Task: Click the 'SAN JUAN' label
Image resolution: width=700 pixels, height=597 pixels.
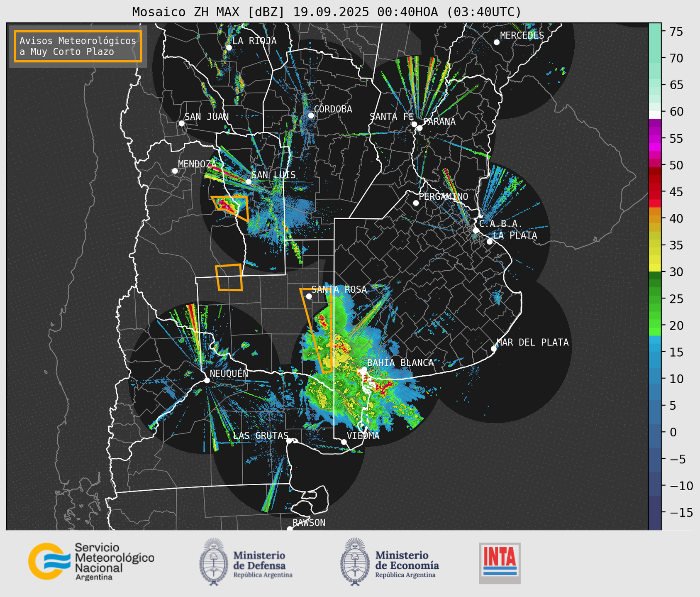Action: coord(206,117)
